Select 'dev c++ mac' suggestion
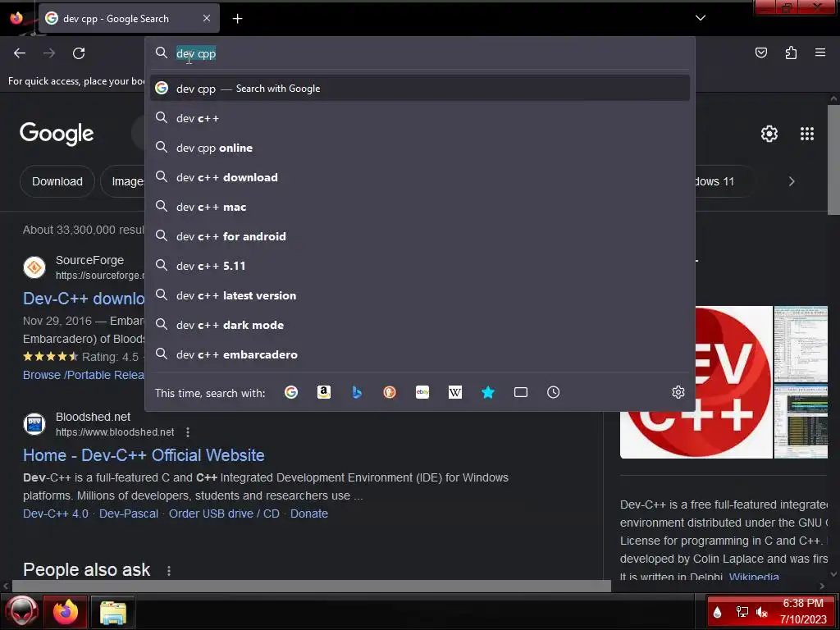This screenshot has width=840, height=630. pos(420,207)
